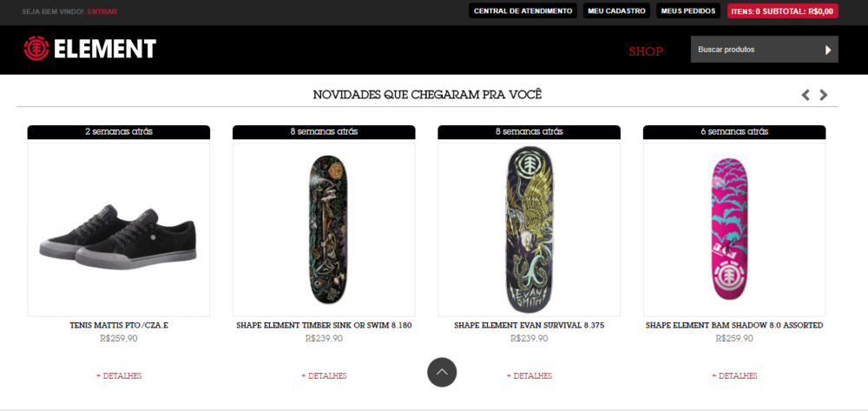Focus the Buscar produtos search field
The height and width of the screenshot is (411, 868).
[x=756, y=50]
